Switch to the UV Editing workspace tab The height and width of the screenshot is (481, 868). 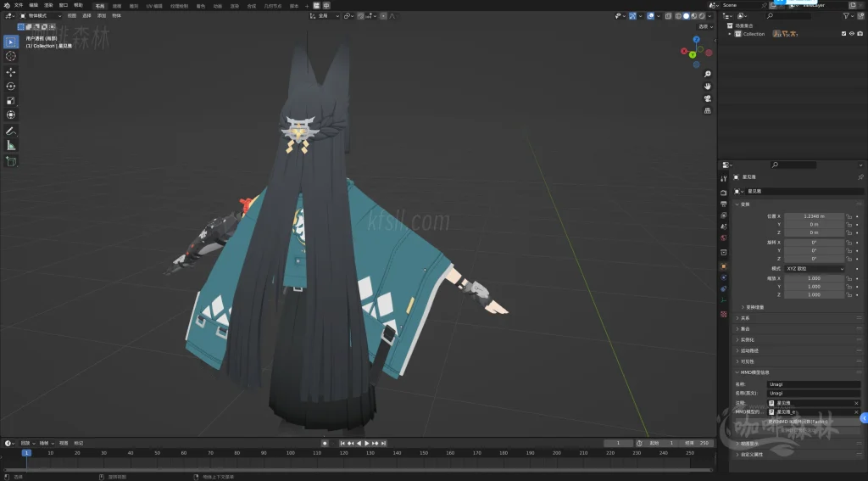click(154, 6)
